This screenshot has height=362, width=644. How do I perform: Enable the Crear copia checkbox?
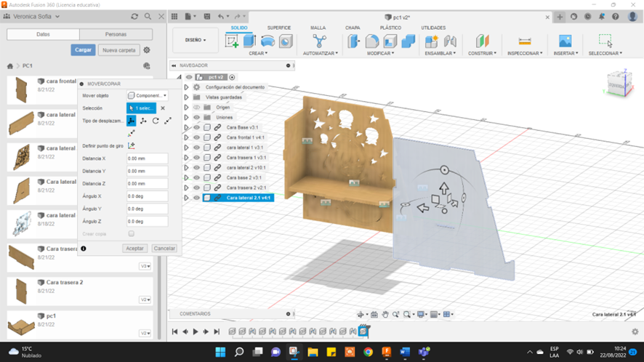pos(131,234)
